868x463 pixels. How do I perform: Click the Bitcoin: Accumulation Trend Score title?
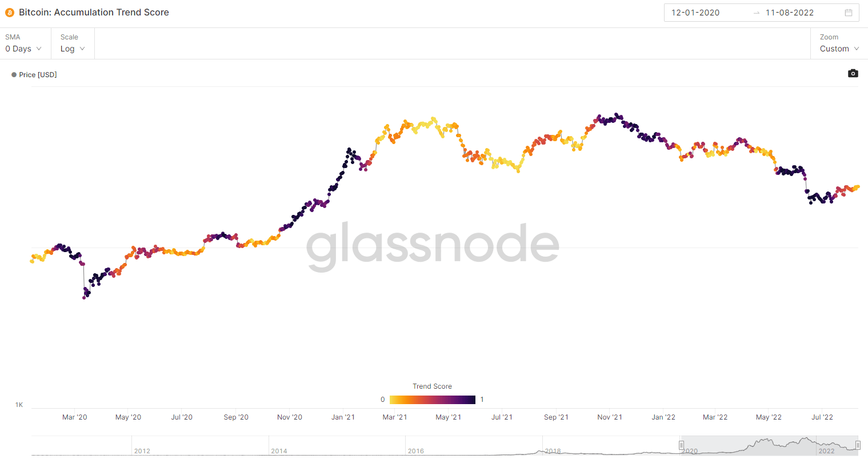click(x=94, y=12)
